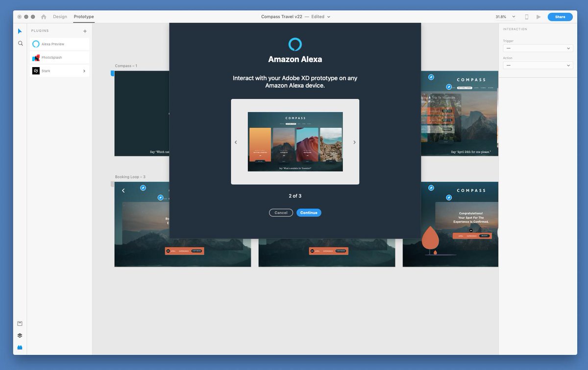Select the arrow Select tool

tap(20, 31)
